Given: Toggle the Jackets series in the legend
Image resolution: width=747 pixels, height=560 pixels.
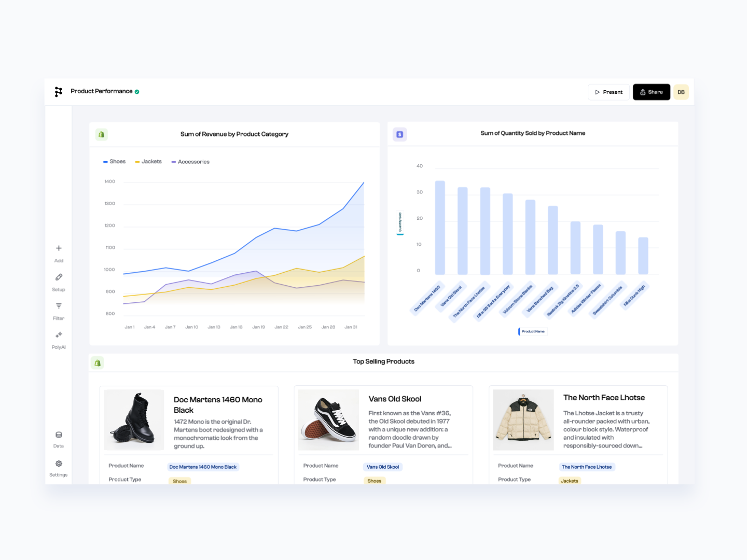Looking at the screenshot, I should [x=148, y=161].
